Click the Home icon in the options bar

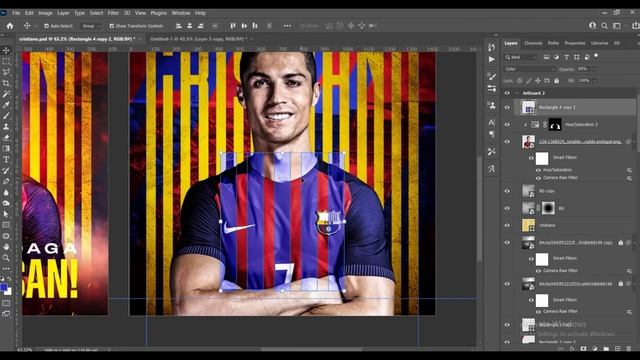click(10, 26)
